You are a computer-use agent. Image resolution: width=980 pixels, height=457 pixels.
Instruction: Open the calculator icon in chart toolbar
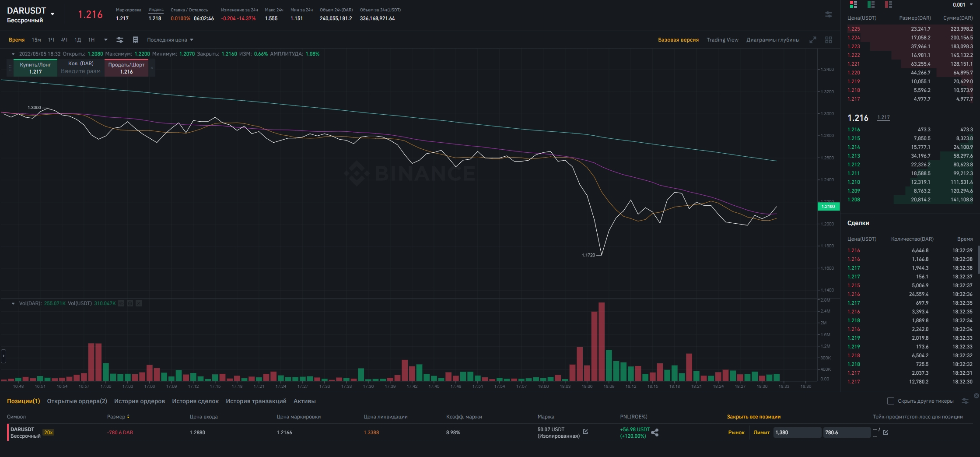[x=136, y=40]
